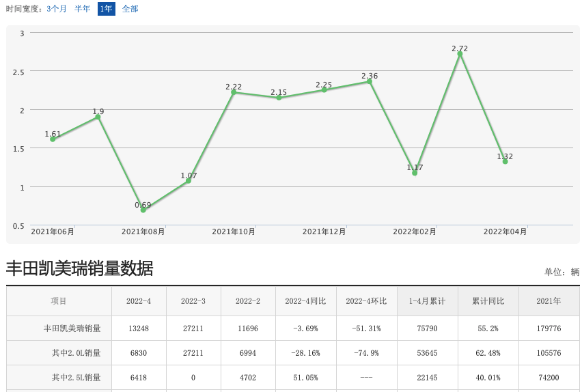Click the 6418 cell in 2.5L row

(x=139, y=378)
